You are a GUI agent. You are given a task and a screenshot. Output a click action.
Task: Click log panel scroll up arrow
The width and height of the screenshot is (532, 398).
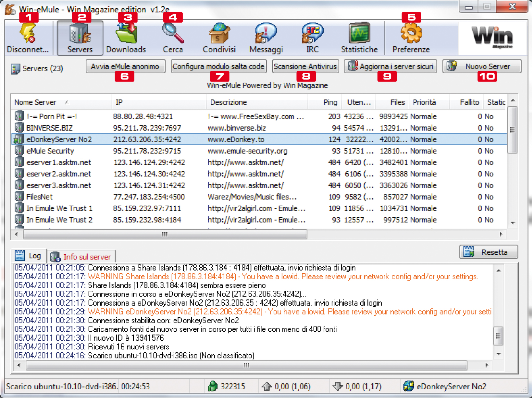click(499, 270)
